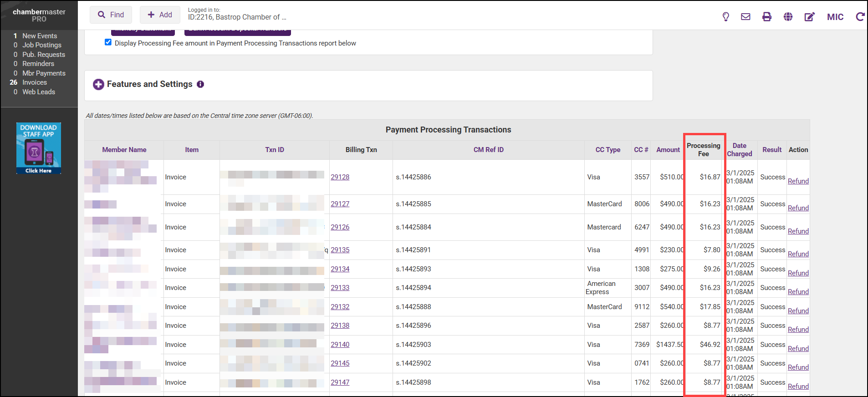Click the lightbulb ideas icon
The height and width of the screenshot is (397, 868).
click(725, 17)
